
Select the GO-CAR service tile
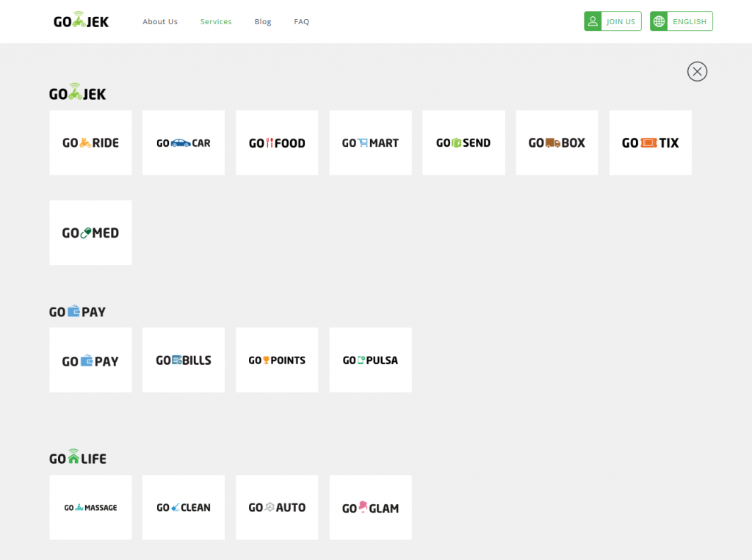coord(184,143)
